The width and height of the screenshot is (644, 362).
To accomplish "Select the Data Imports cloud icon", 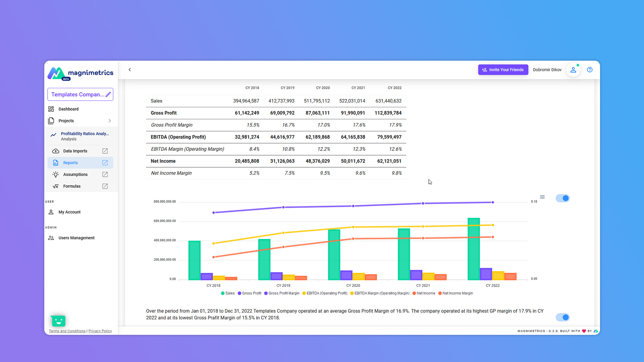I will coord(56,151).
